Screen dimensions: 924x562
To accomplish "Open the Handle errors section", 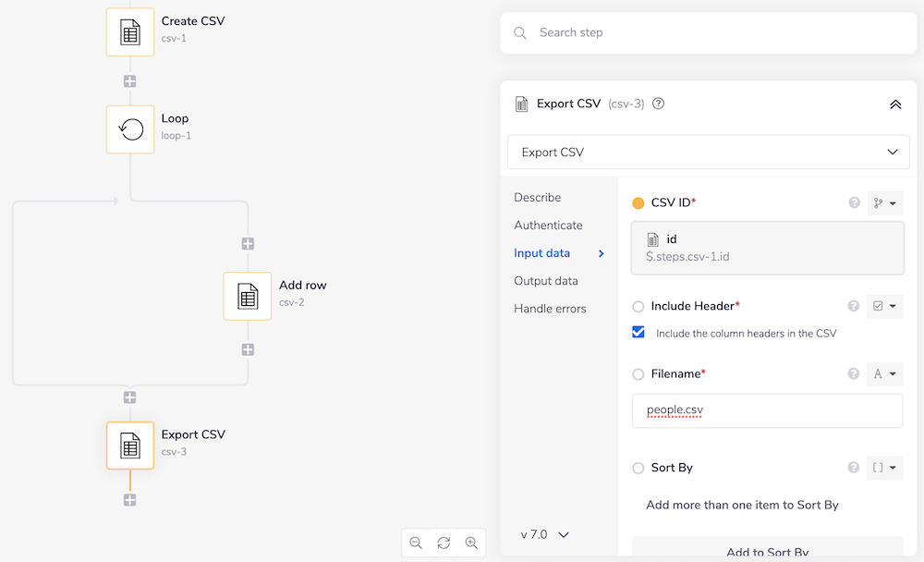I will (550, 309).
